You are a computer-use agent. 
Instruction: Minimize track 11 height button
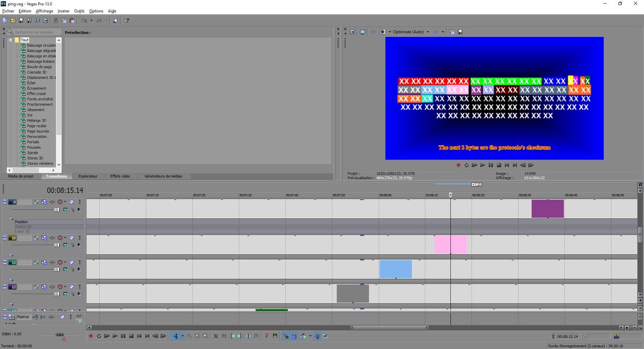tap(5, 261)
